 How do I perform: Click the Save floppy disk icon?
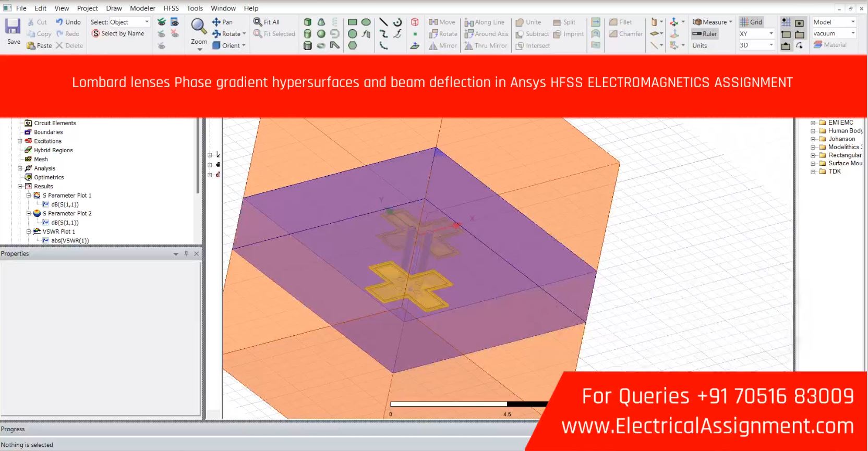coord(13,26)
